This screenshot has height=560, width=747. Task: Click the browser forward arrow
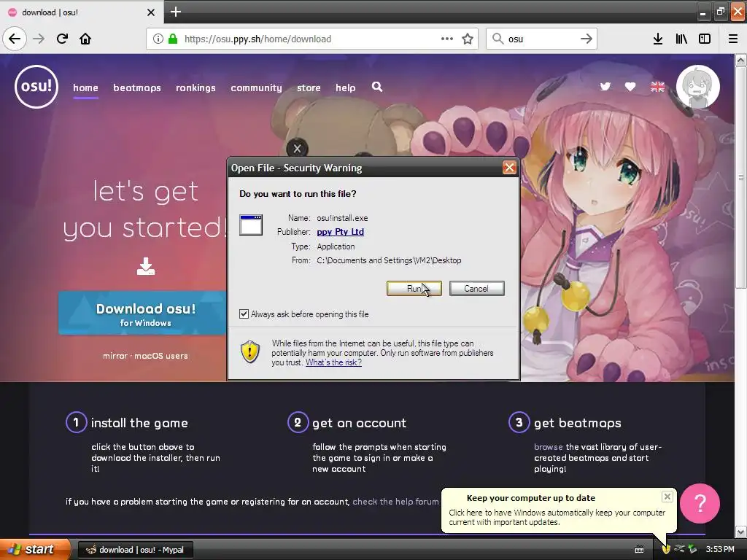(x=39, y=39)
